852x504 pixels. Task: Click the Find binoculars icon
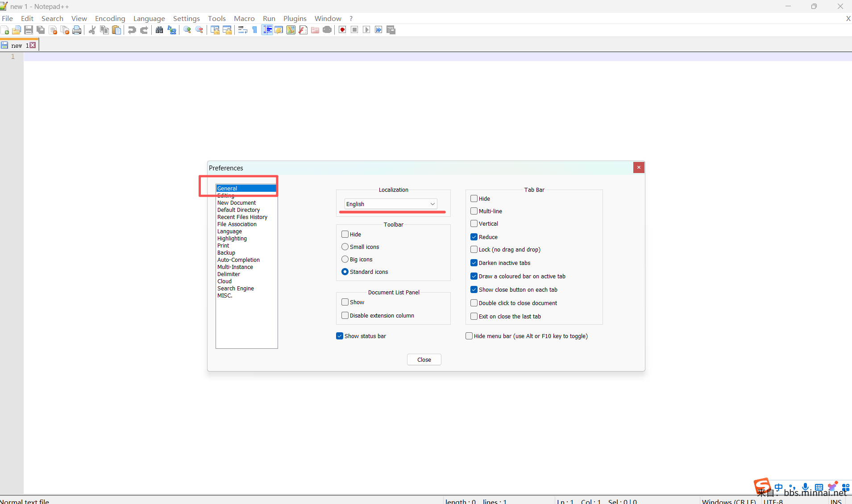click(x=159, y=30)
